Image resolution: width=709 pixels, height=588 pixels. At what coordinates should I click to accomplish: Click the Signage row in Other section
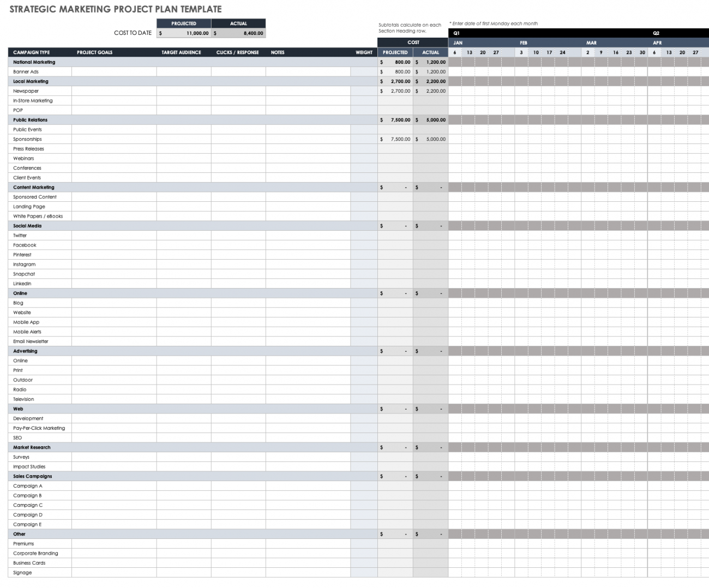21,572
